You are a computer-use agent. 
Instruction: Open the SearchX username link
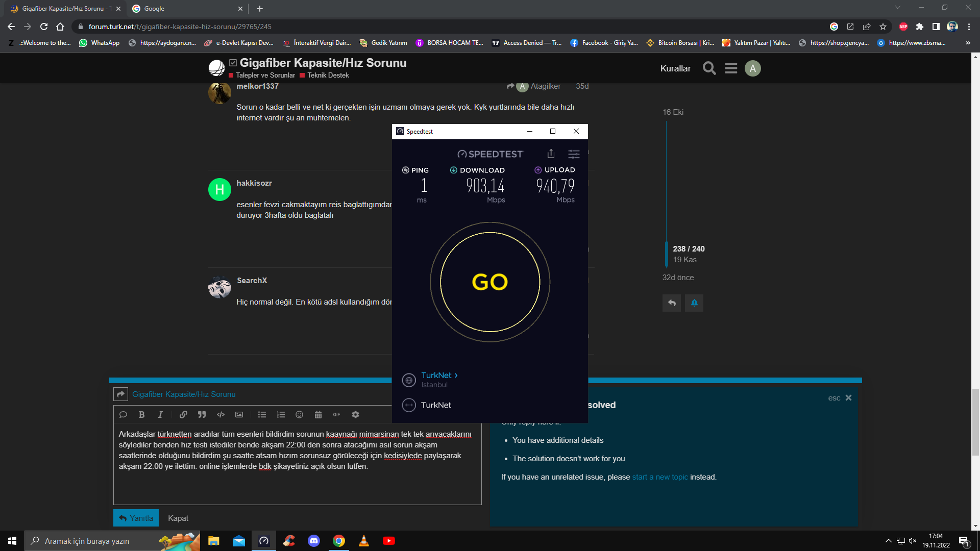pos(252,281)
